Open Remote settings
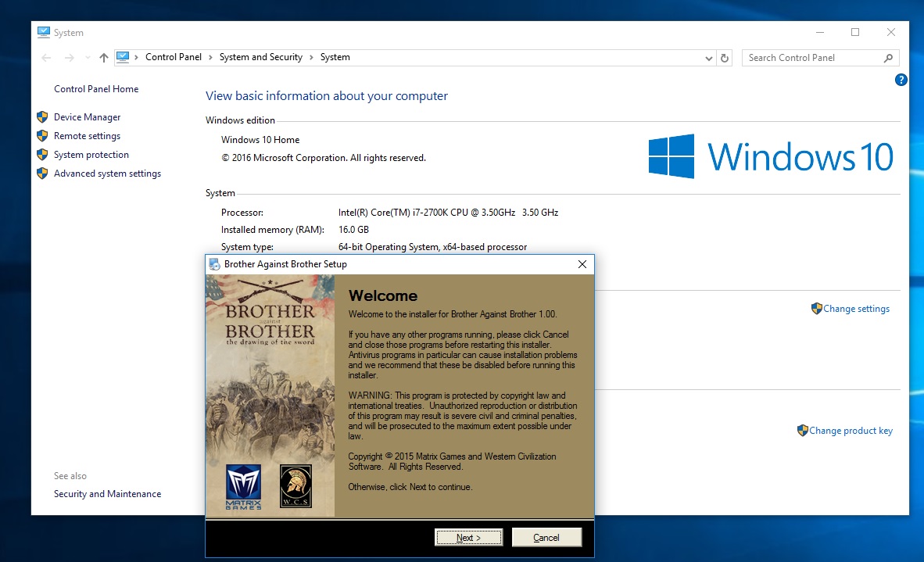Screen dimensions: 924x562 [x=88, y=136]
